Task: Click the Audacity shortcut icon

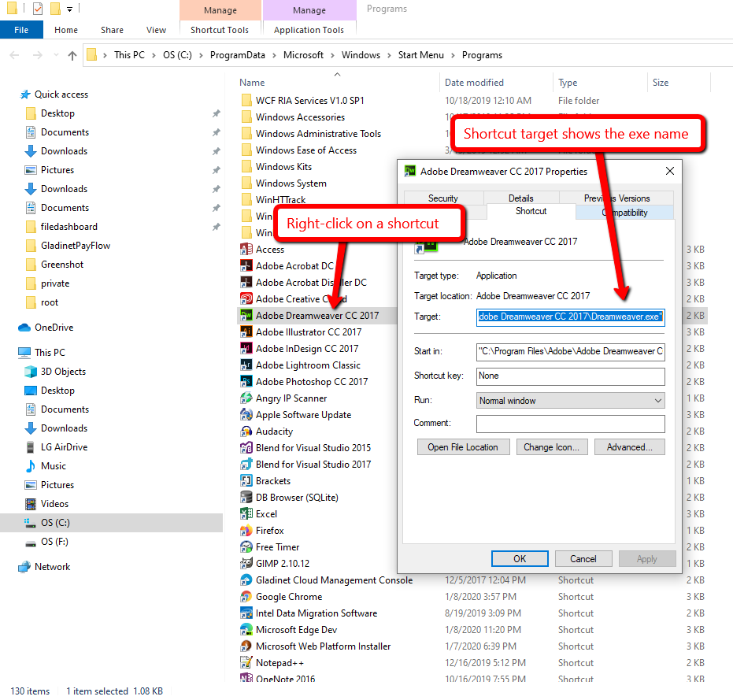Action: (246, 431)
